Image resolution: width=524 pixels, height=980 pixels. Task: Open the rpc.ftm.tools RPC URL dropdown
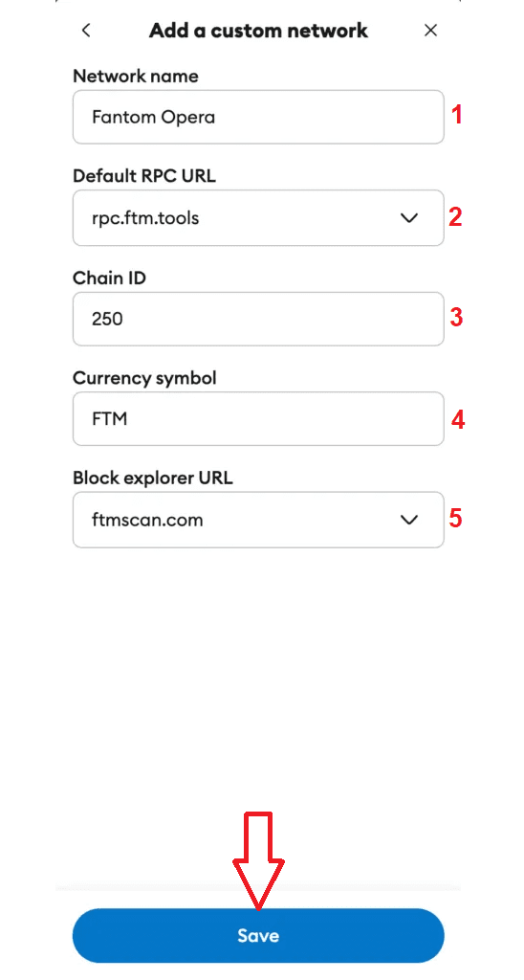(258, 217)
